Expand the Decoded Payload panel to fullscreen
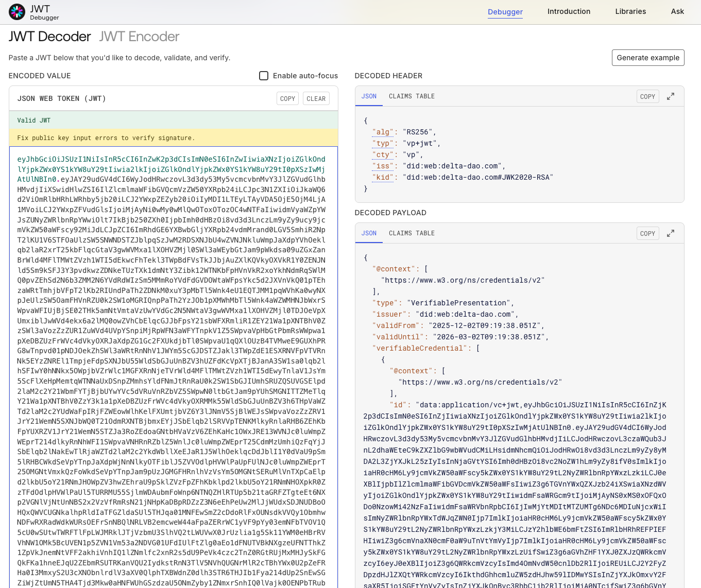Viewport: 701px width, 588px height. click(x=670, y=233)
